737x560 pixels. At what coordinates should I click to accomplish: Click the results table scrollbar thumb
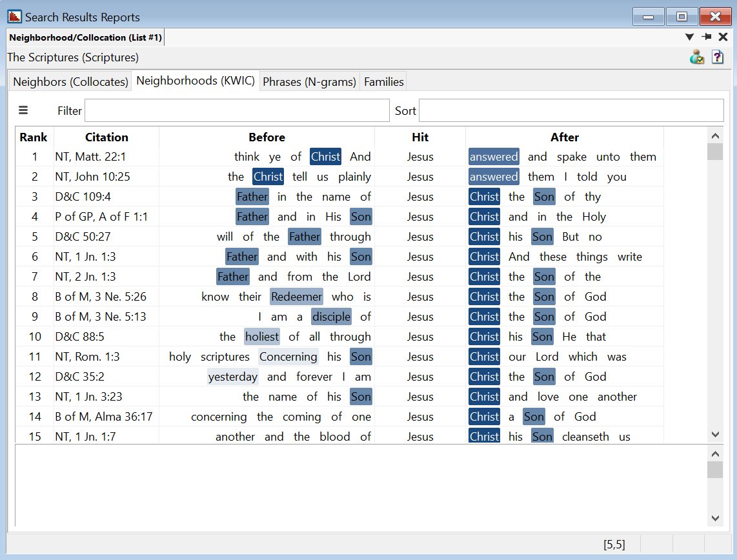(715, 152)
